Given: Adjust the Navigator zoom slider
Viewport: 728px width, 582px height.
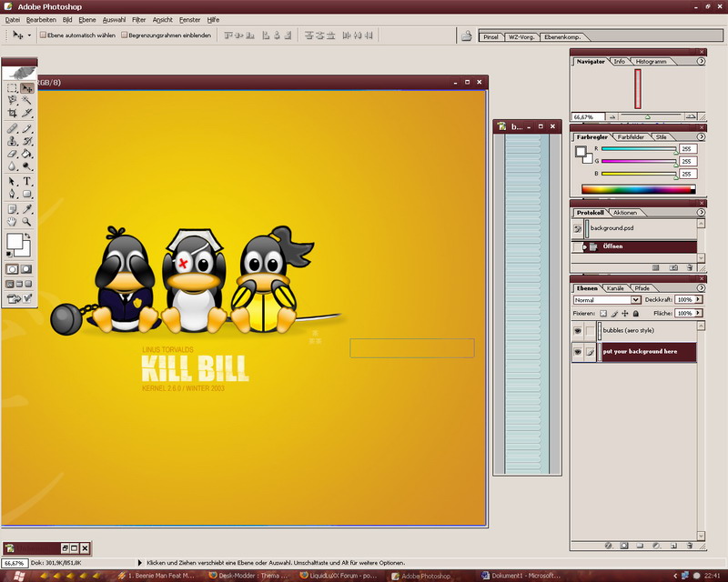Looking at the screenshot, I should coord(650,116).
